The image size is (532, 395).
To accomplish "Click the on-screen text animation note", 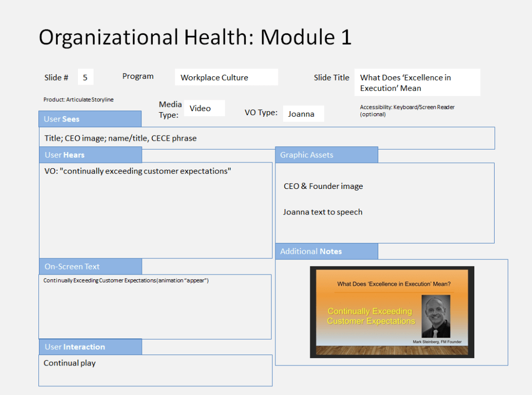I will coord(126,280).
